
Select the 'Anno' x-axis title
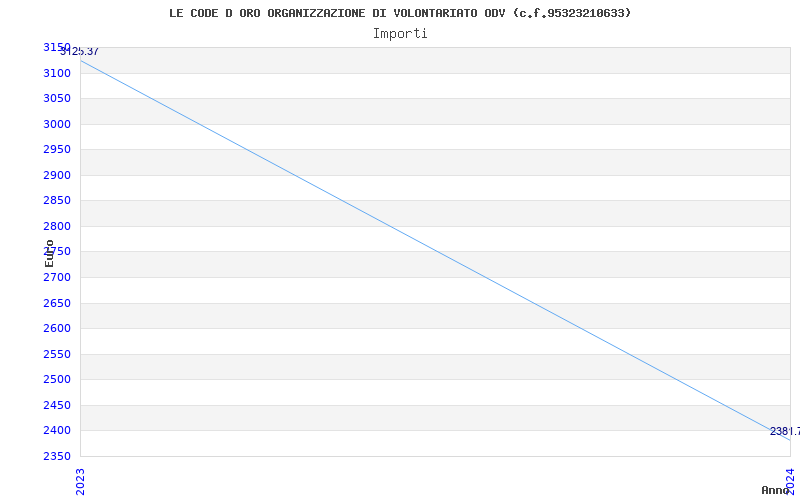[x=775, y=490]
